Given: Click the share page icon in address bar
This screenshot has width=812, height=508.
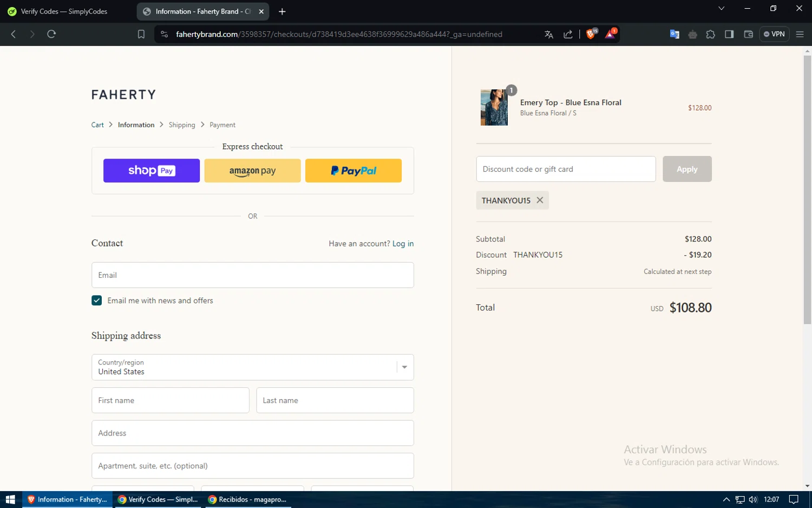Looking at the screenshot, I should [x=568, y=34].
